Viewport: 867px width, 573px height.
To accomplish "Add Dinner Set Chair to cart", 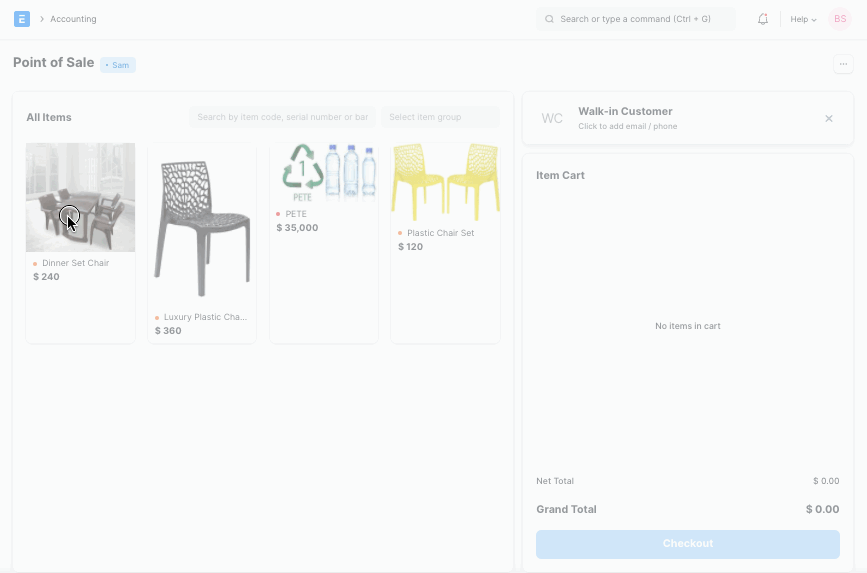I will click(80, 198).
